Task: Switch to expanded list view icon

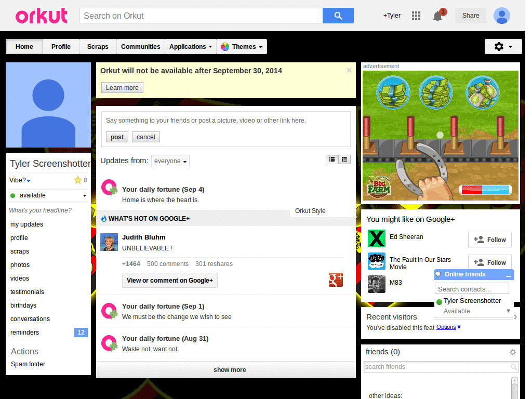Action: pyautogui.click(x=332, y=159)
